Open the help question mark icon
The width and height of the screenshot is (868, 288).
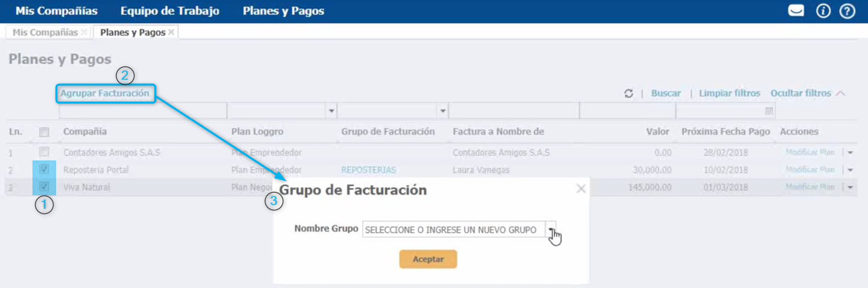pyautogui.click(x=847, y=11)
